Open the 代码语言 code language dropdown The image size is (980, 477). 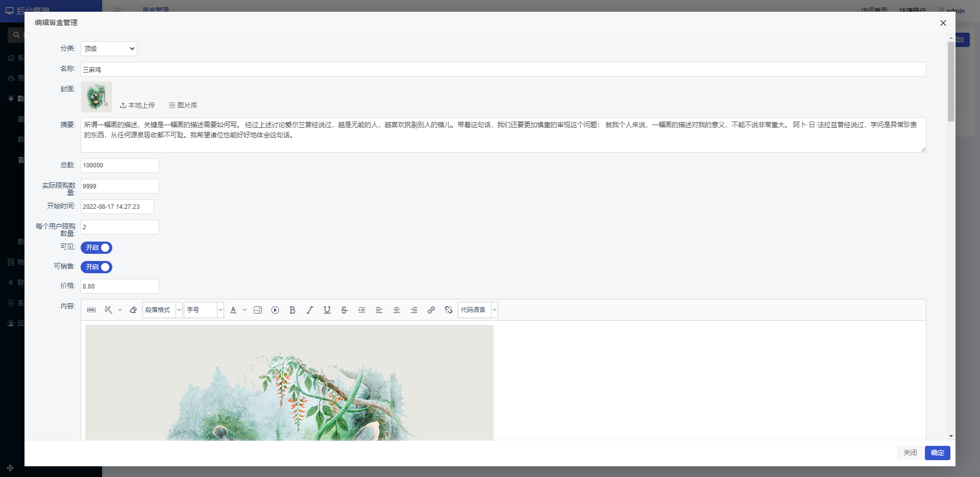pyautogui.click(x=478, y=310)
